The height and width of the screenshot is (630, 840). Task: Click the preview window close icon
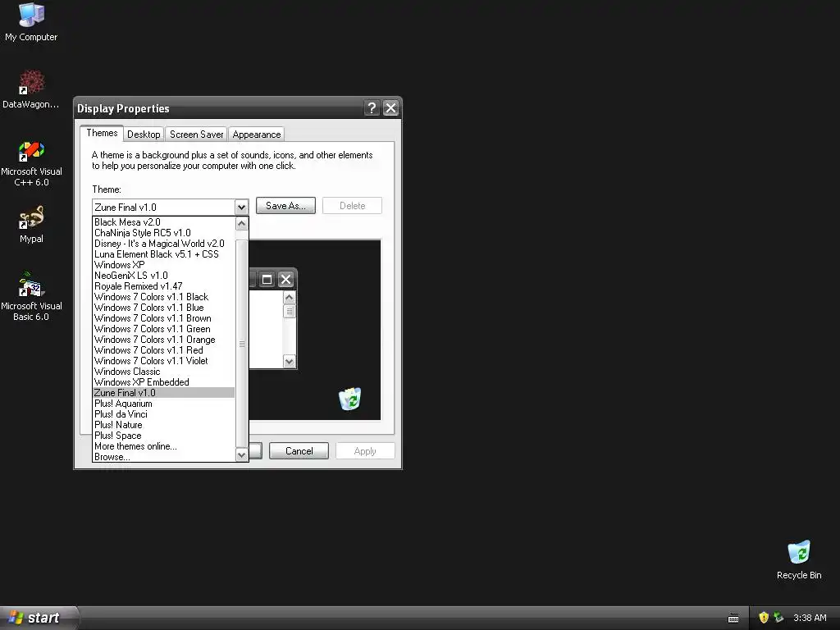286,279
